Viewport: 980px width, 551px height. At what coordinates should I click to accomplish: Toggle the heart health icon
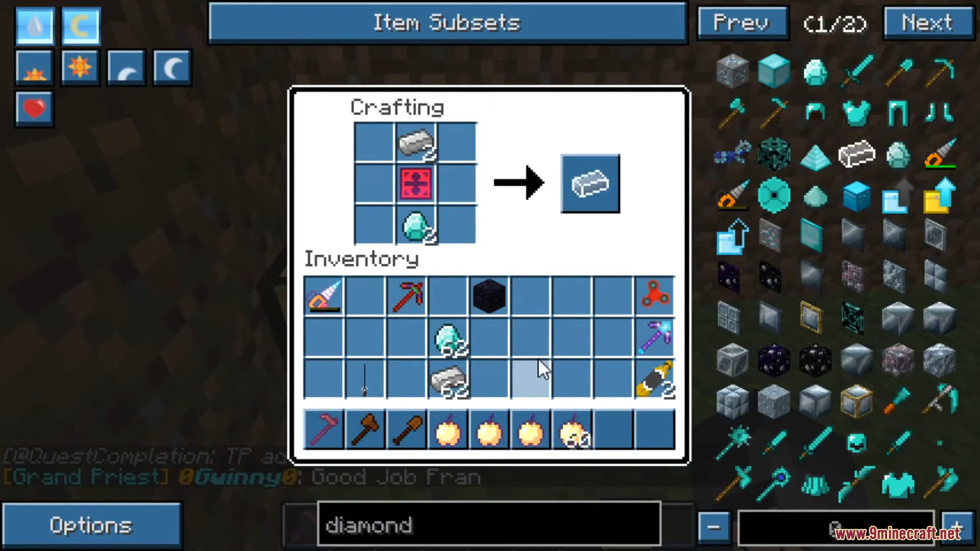click(x=33, y=108)
